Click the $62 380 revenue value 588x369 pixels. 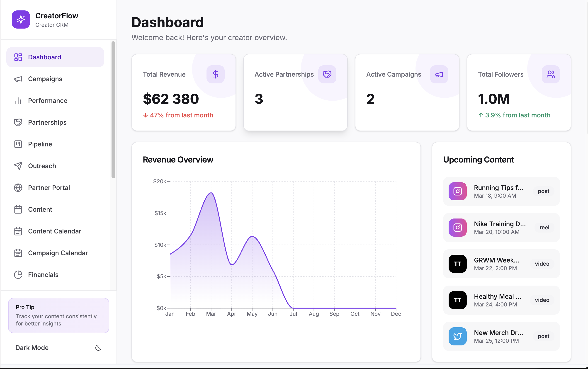tap(171, 99)
